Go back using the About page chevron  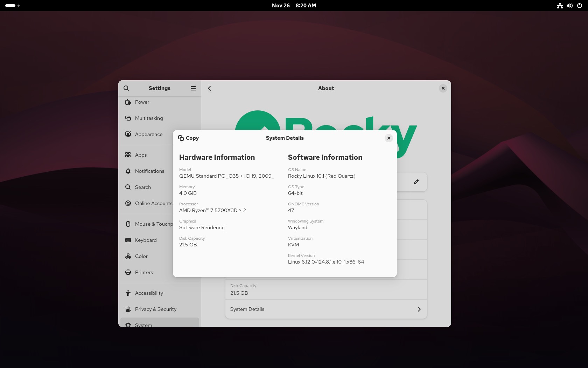pos(209,88)
